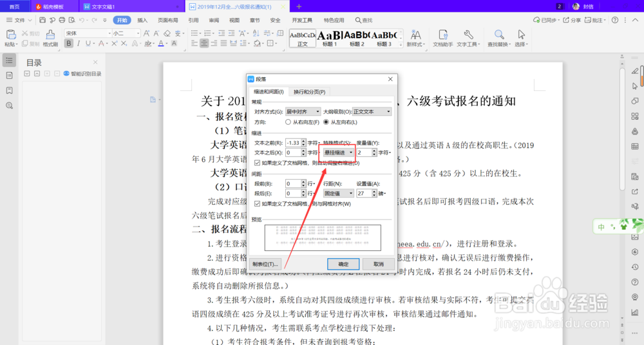Click the Subscript icon
The image size is (644, 345).
(x=124, y=43)
